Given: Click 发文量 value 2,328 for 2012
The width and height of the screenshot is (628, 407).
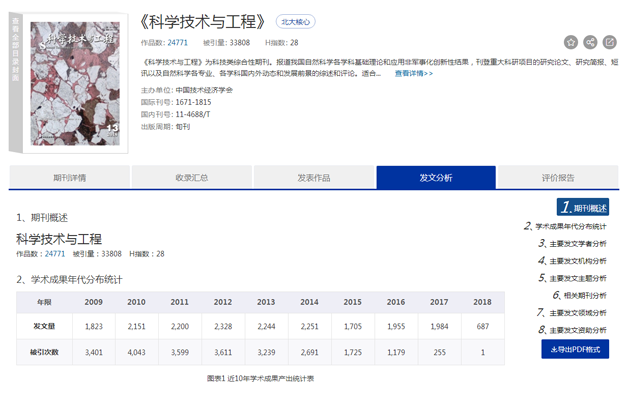Looking at the screenshot, I should point(223,326).
